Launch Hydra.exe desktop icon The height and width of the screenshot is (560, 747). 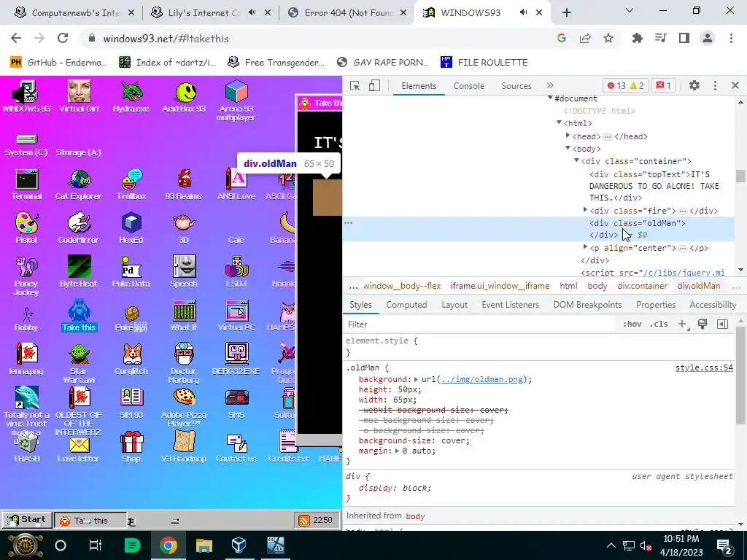click(131, 96)
